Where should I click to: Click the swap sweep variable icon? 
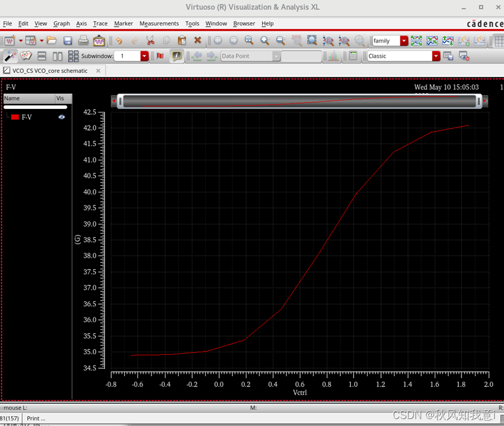tap(447, 41)
